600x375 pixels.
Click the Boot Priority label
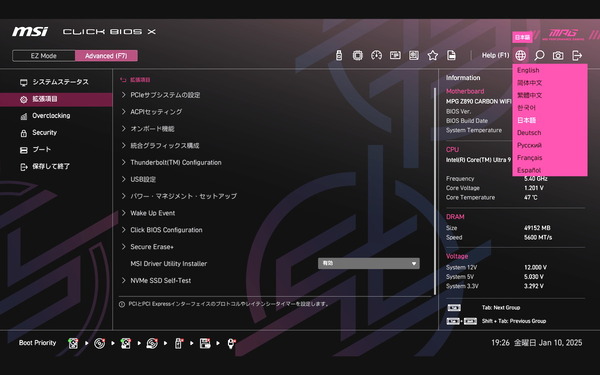coord(38,343)
